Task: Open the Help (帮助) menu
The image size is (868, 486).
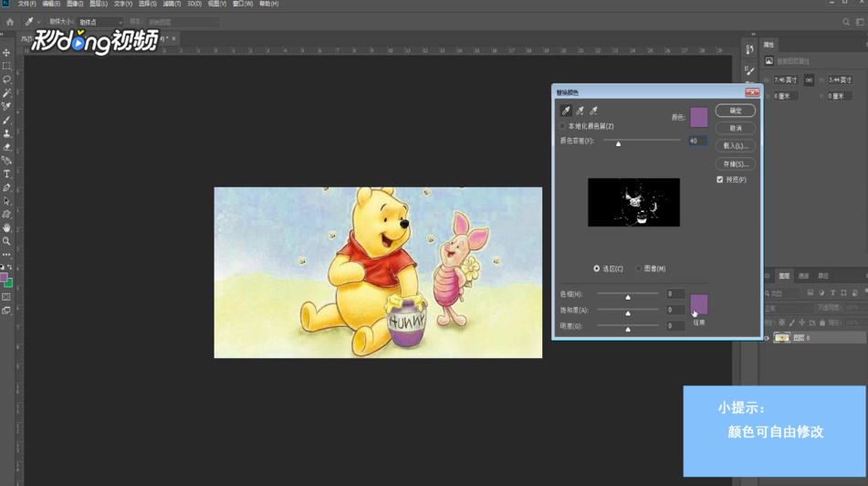Action: 268,4
